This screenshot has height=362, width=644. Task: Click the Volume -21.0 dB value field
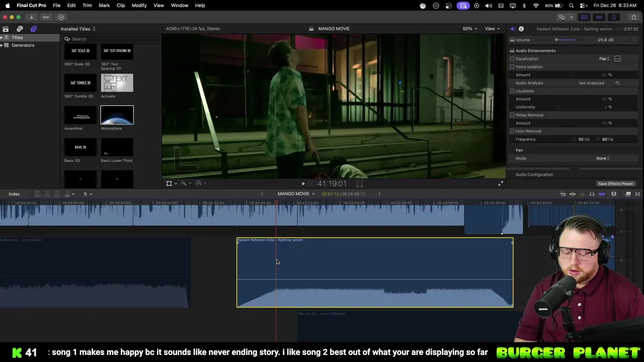point(605,40)
